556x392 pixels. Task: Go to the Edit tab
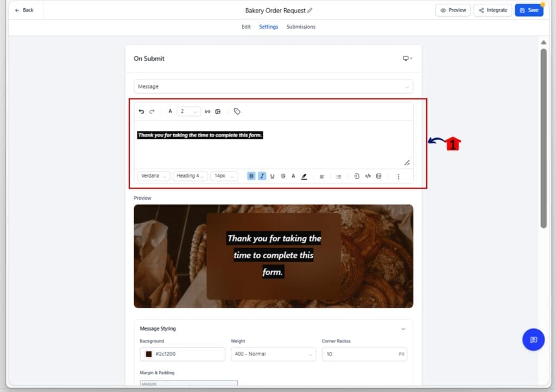pyautogui.click(x=246, y=27)
